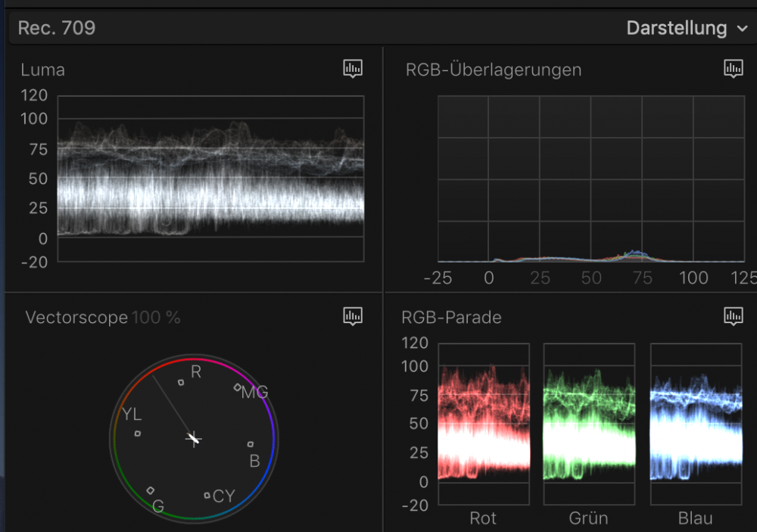Click the R target box in the vectorscope

(x=181, y=382)
